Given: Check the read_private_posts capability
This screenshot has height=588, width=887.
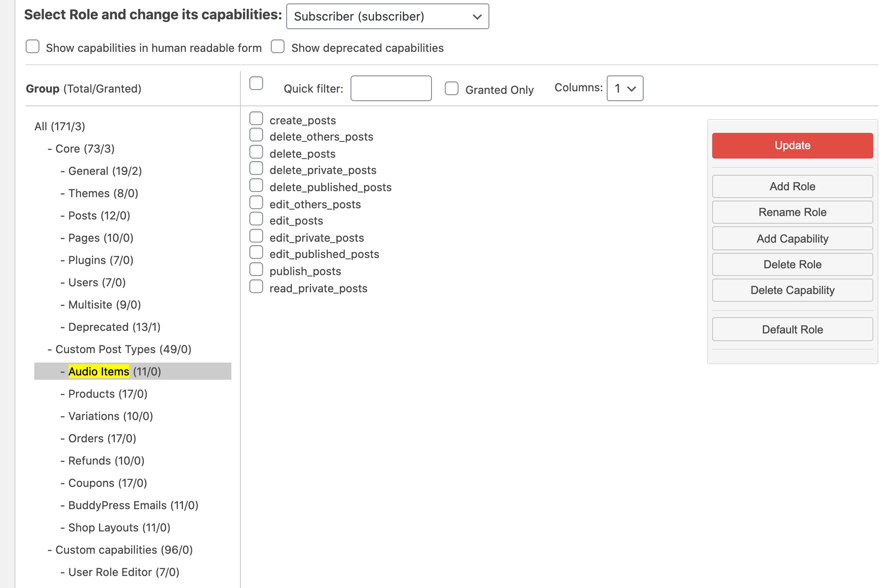Looking at the screenshot, I should [256, 286].
